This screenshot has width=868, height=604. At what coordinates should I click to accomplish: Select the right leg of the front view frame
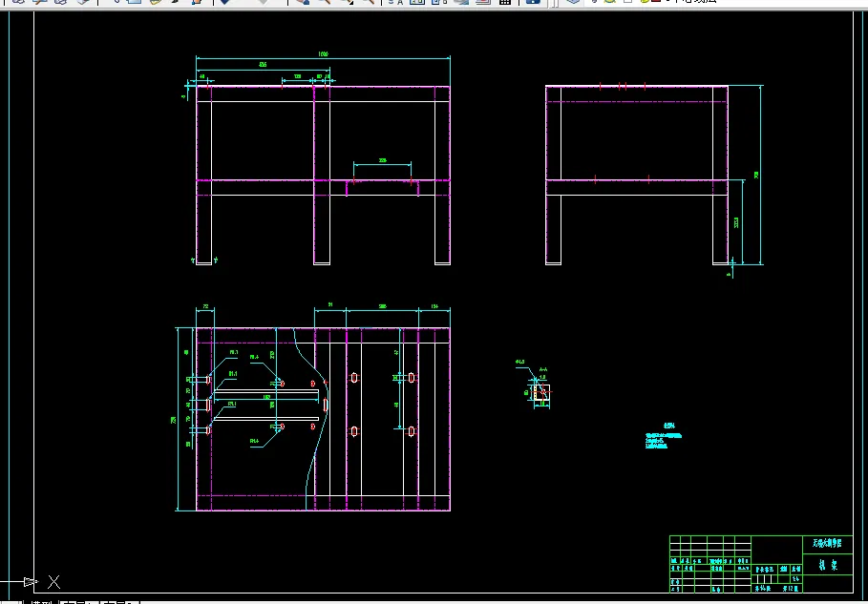pyautogui.click(x=442, y=176)
